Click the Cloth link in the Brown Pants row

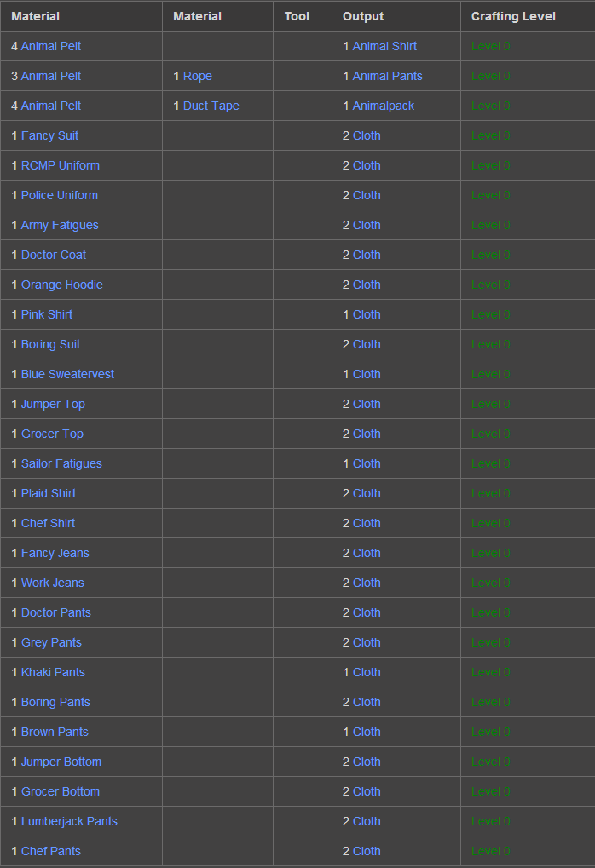(x=367, y=733)
